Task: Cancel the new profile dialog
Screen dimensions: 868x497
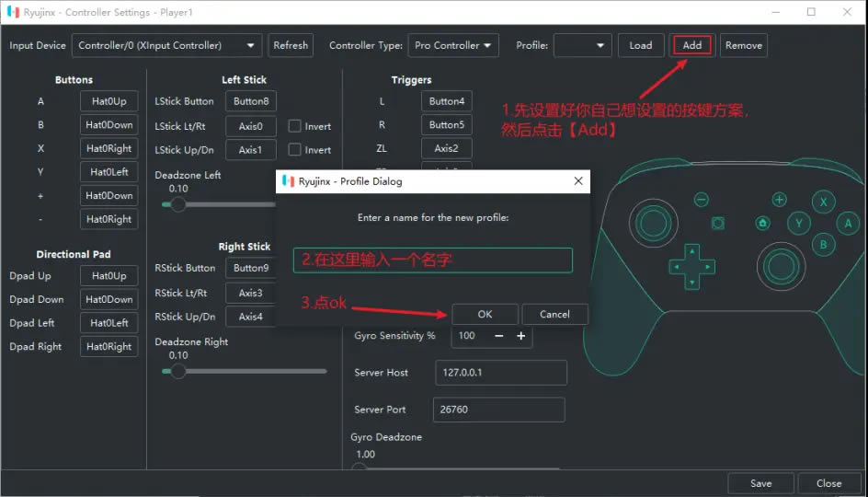Action: [x=554, y=315]
